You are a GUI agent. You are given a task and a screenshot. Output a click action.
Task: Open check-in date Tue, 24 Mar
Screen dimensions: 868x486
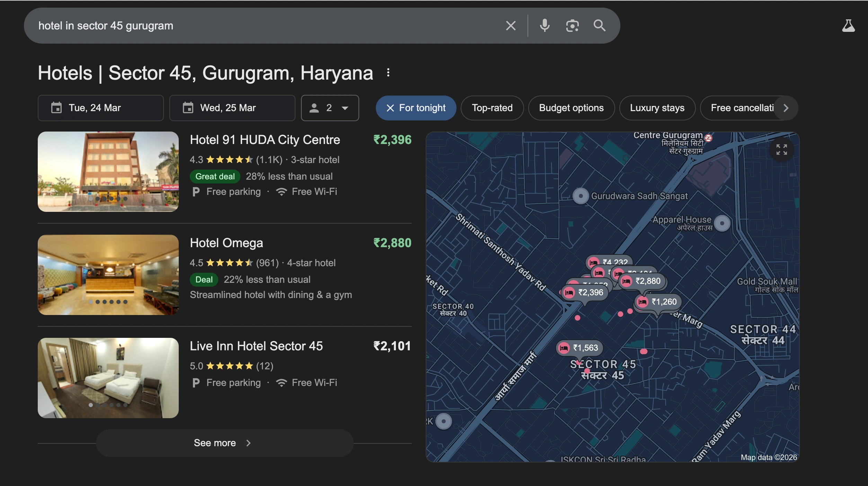point(100,108)
